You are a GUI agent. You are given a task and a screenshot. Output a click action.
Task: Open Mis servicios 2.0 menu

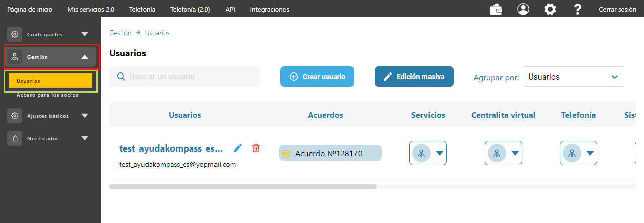(91, 9)
